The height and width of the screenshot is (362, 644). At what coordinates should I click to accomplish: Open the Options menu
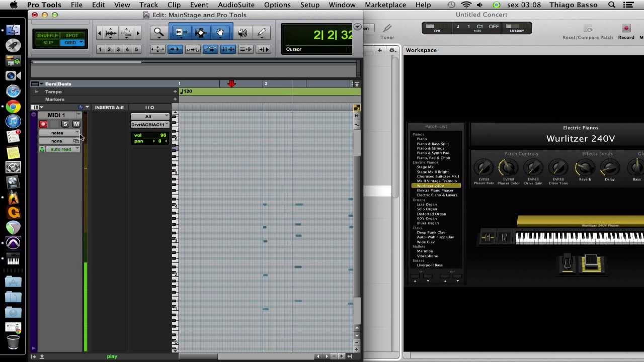click(277, 5)
